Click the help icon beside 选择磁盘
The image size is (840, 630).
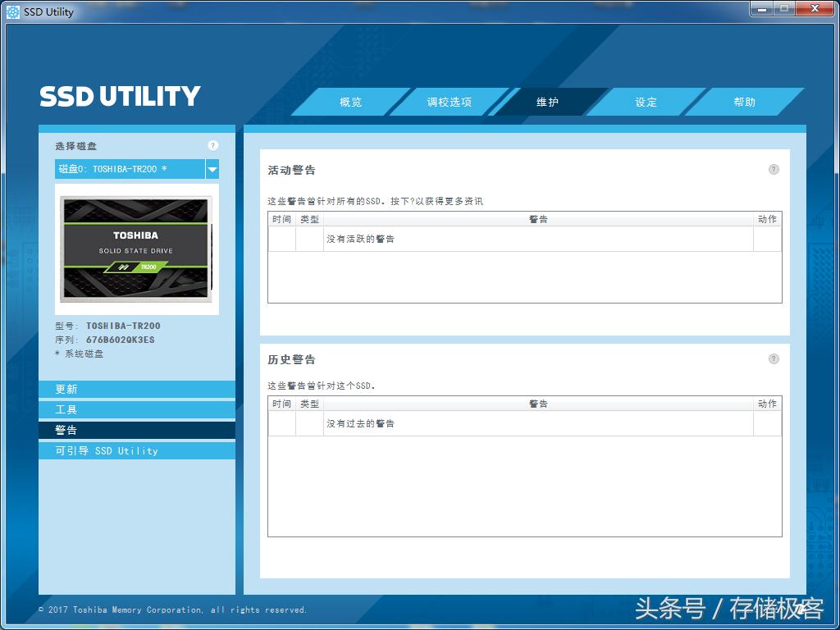(212, 146)
